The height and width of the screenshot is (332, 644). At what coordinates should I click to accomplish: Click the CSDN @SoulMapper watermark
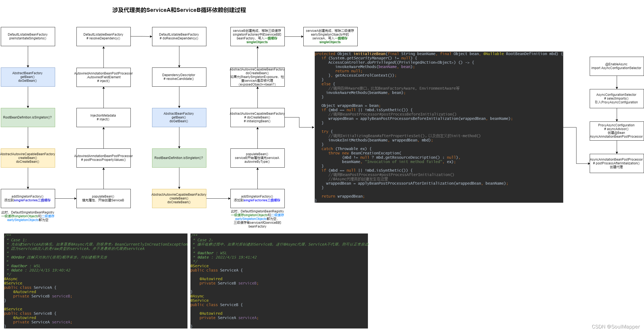[616, 327]
